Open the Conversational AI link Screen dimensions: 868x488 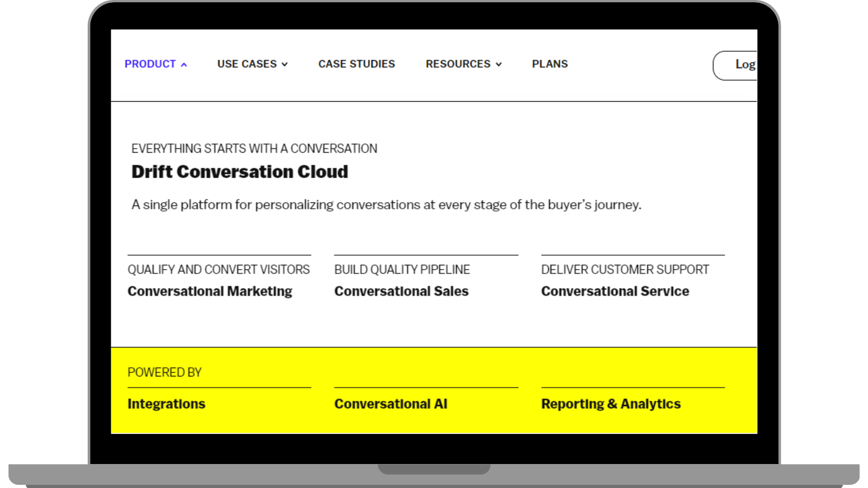coord(392,404)
